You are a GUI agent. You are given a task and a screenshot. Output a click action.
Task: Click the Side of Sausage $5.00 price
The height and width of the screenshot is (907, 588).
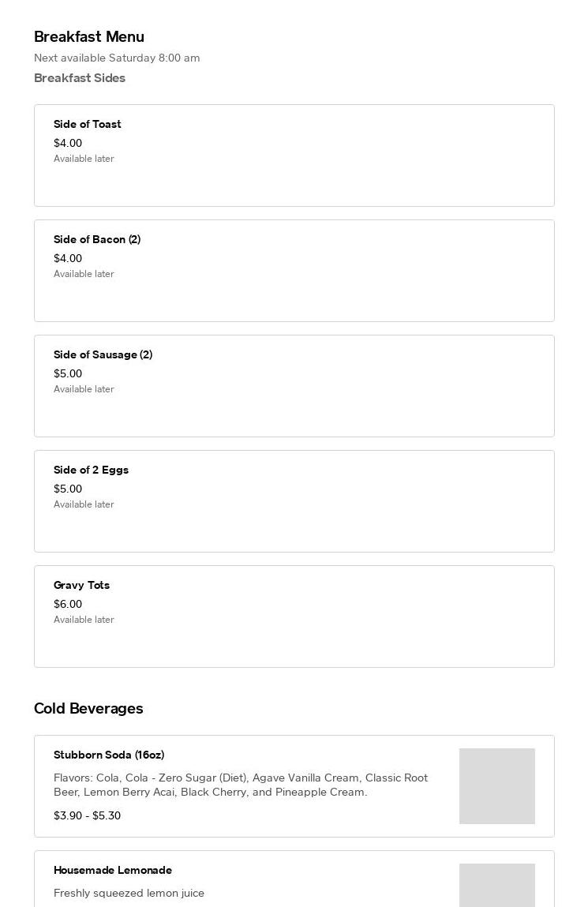point(68,373)
